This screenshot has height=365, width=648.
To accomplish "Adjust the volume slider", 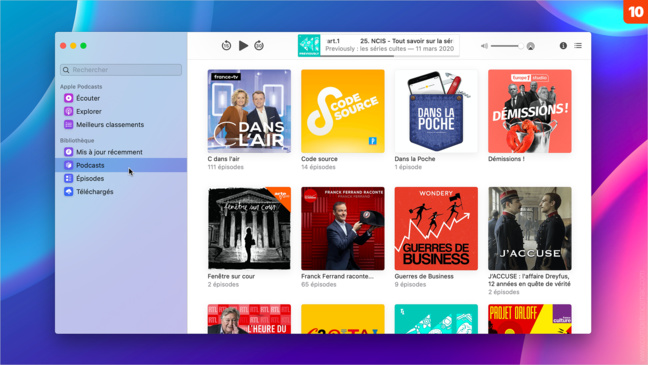I will tap(507, 46).
